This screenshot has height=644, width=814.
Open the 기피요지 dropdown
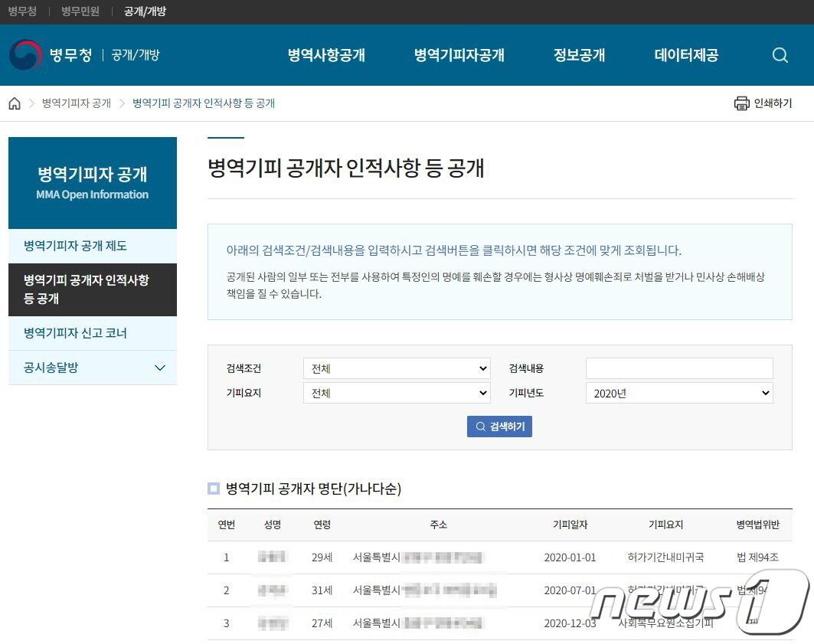[x=396, y=393]
